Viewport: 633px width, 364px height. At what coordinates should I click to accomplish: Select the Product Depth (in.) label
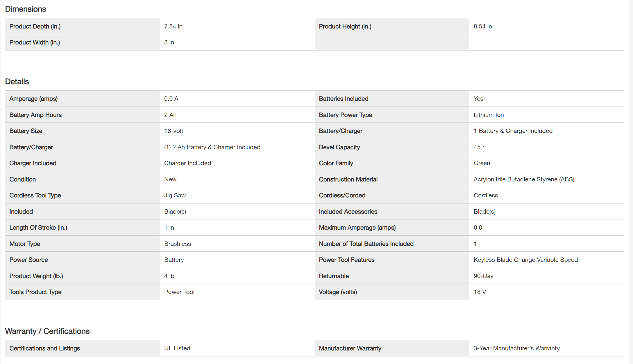(x=35, y=26)
